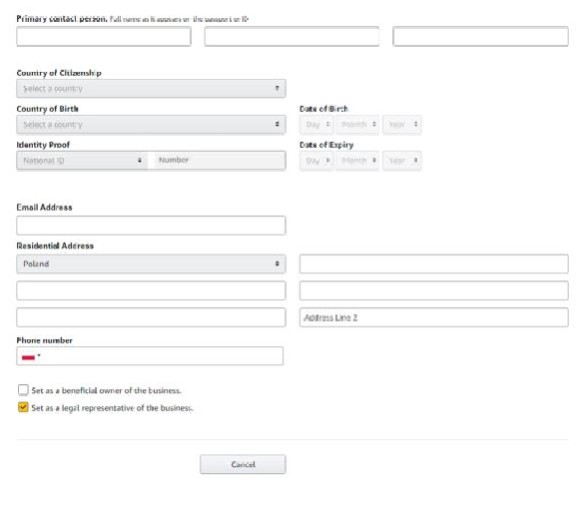Open Date of Expiry Month dropdown
The image size is (576, 514).
357,160
